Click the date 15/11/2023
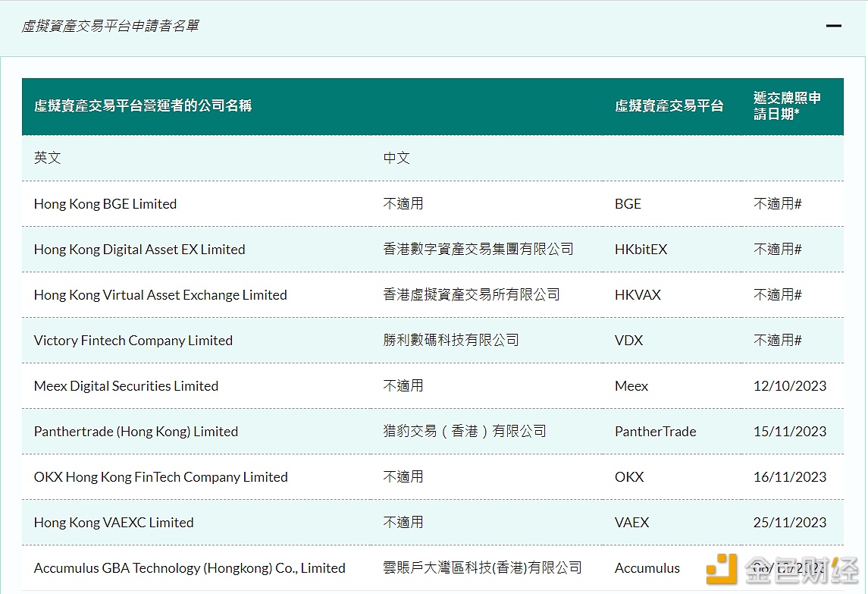The width and height of the screenshot is (868, 594). (x=790, y=431)
